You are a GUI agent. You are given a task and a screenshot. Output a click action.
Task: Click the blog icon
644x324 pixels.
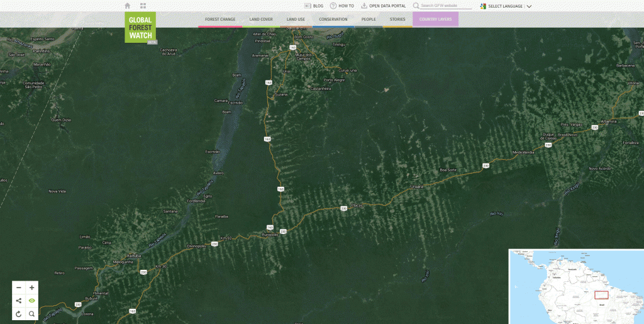tap(308, 6)
